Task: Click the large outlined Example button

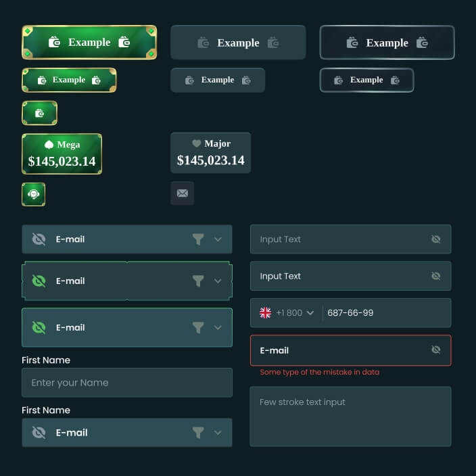Action: (387, 43)
